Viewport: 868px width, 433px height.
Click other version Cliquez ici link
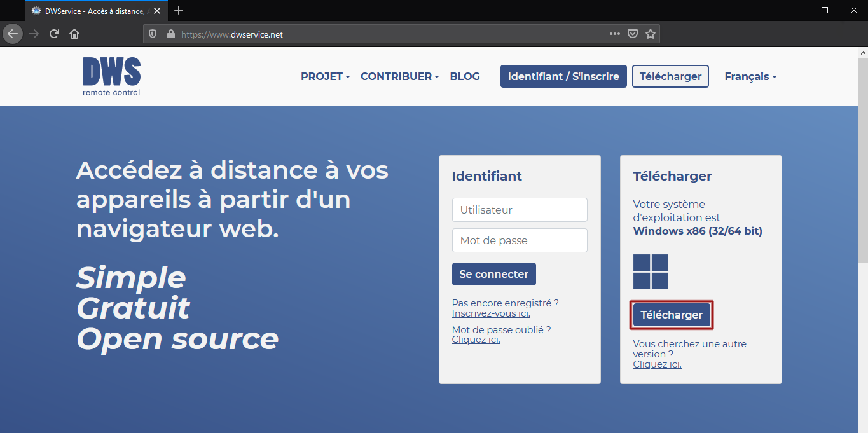657,364
